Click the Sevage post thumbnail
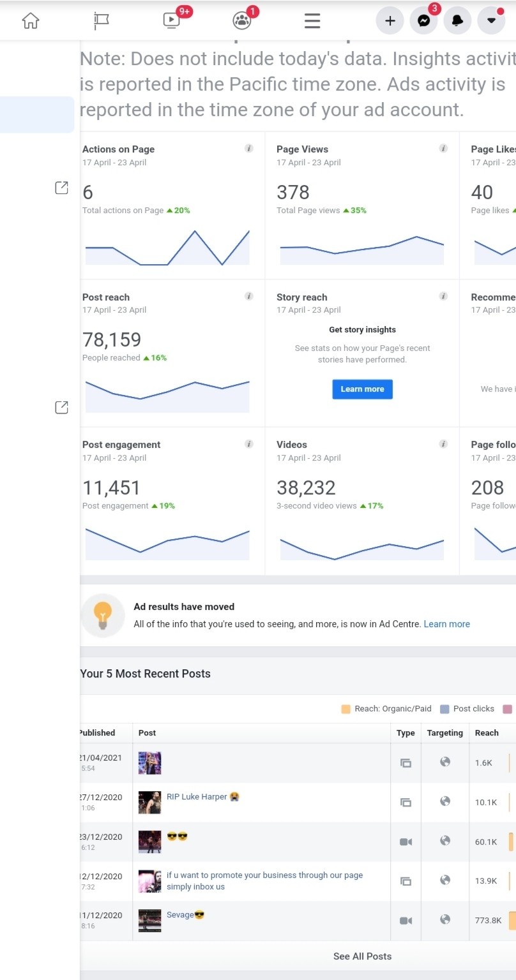This screenshot has height=980, width=516. (149, 920)
